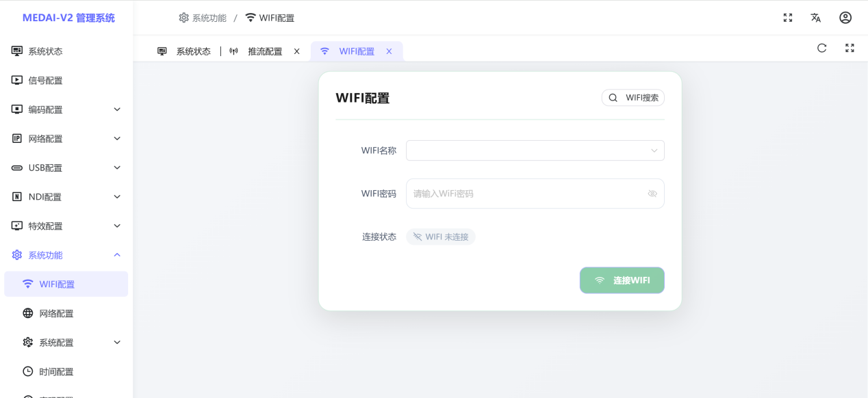The image size is (868, 398).
Task: Click the USB配置 connector icon
Action: tap(17, 168)
